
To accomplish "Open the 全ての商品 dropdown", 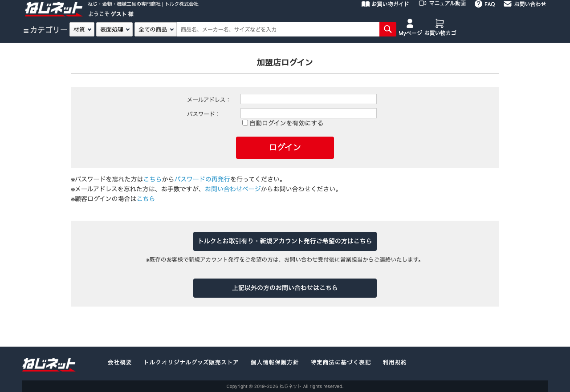I will tap(155, 28).
